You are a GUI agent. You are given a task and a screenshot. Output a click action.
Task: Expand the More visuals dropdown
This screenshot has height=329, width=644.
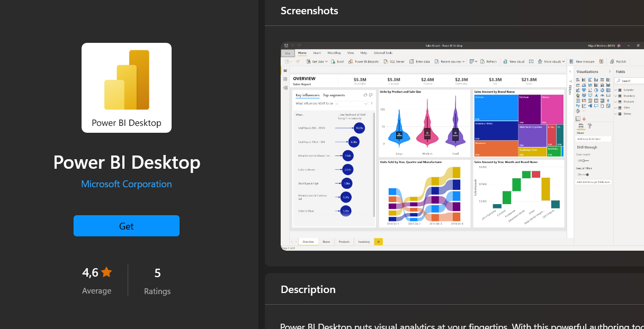(x=562, y=62)
